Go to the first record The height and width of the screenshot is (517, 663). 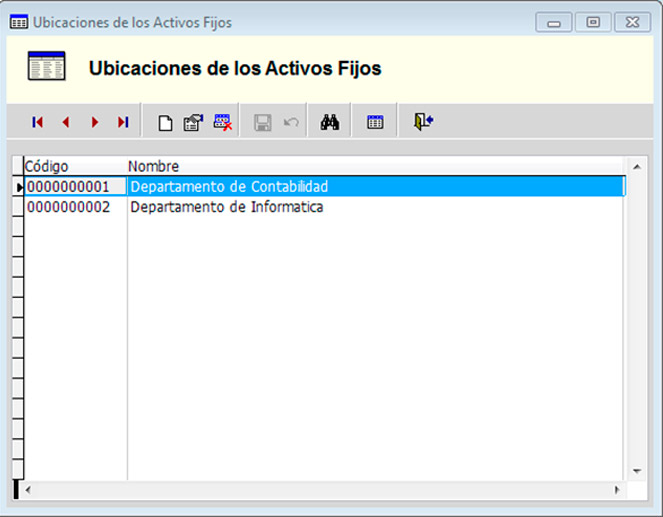[38, 122]
